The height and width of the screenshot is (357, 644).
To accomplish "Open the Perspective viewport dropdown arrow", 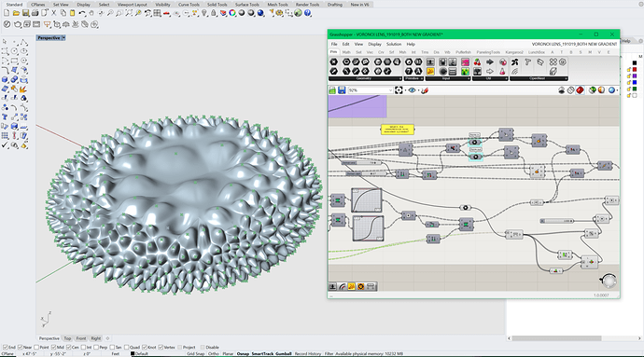I will [63, 38].
